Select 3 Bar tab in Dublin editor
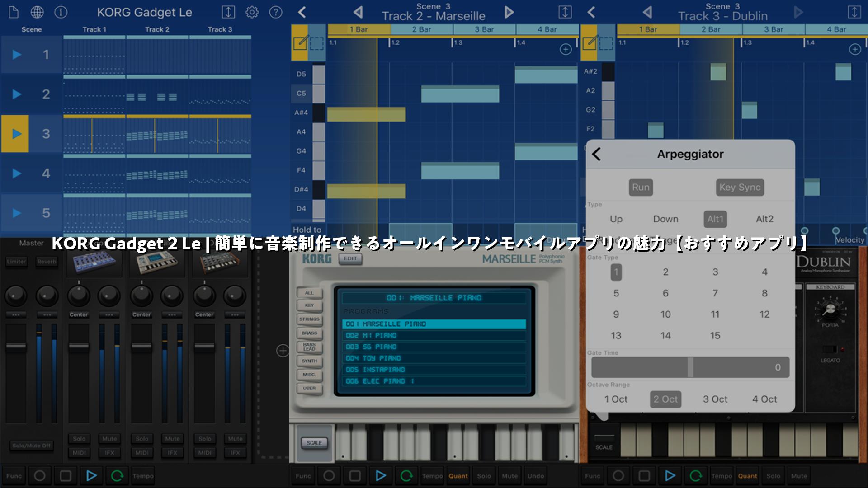The image size is (868, 488). click(x=774, y=29)
